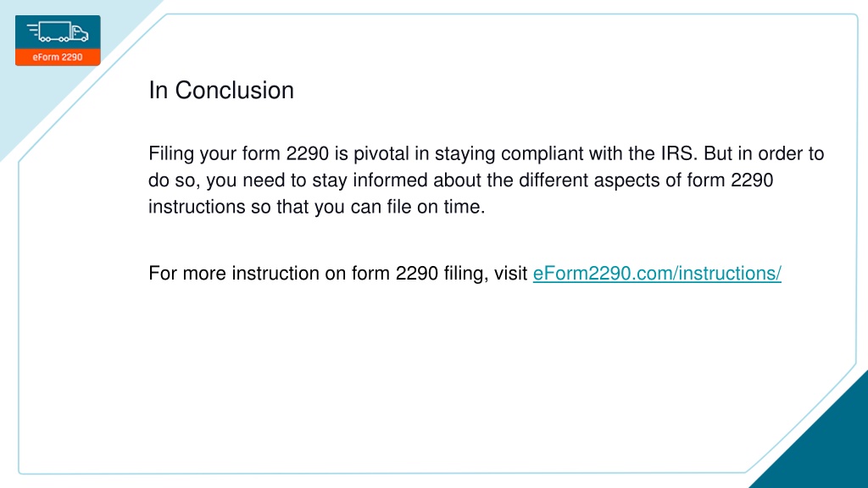
Task: Click the word Filing starting the paragraph
Action: coord(171,153)
